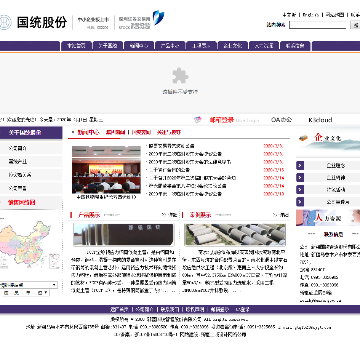Select the third item in purple navigation bar

click(x=139, y=46)
